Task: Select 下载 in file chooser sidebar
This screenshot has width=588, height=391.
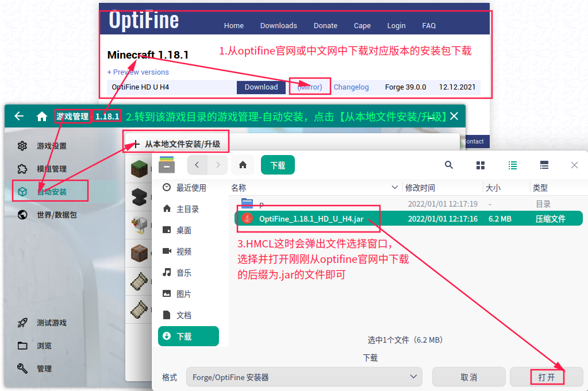Action: point(189,336)
